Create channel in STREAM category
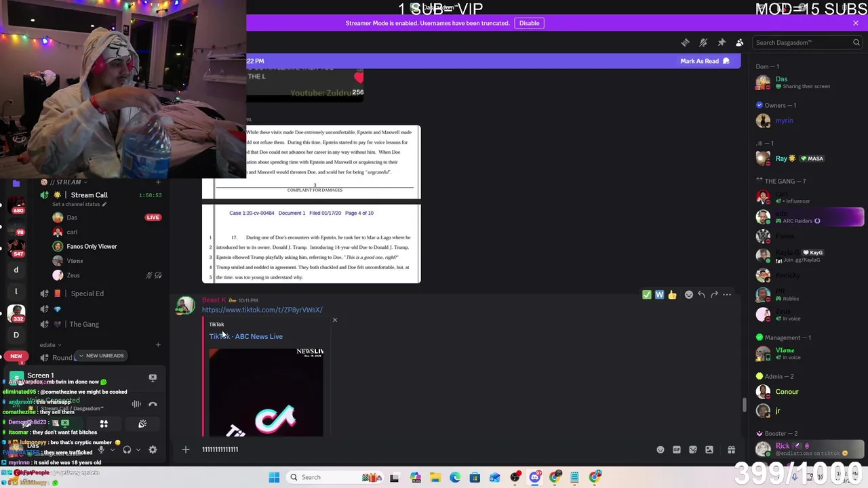The image size is (868, 488). point(158,182)
